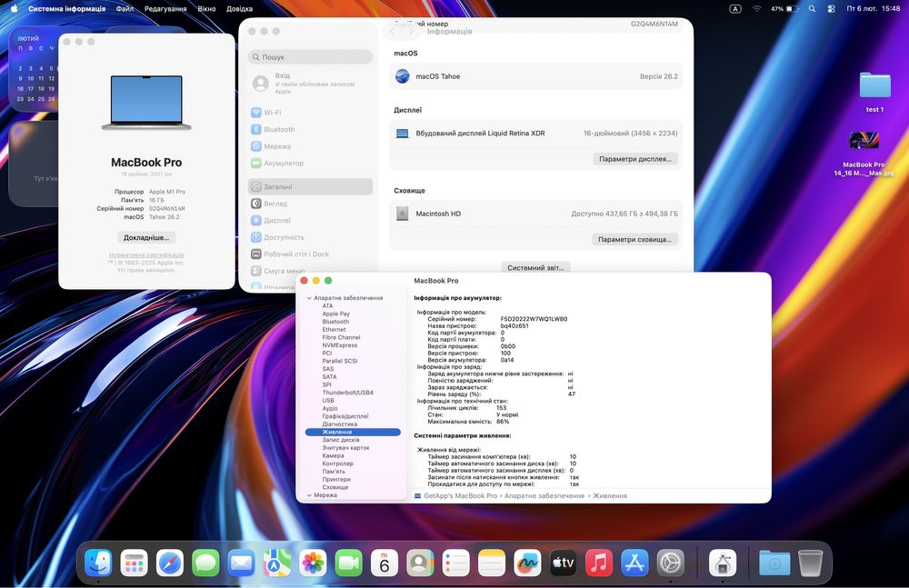Select Робочий стіл і Dock in sidebar
909x588 pixels.
click(x=310, y=254)
